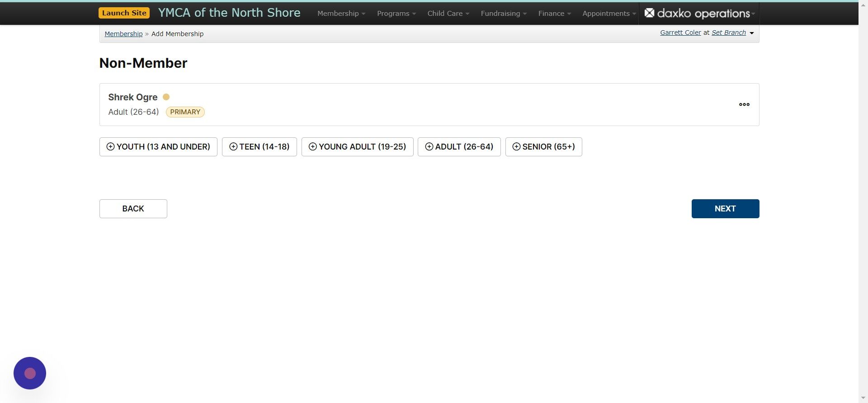
Task: Click the BACK button
Action: point(133,209)
